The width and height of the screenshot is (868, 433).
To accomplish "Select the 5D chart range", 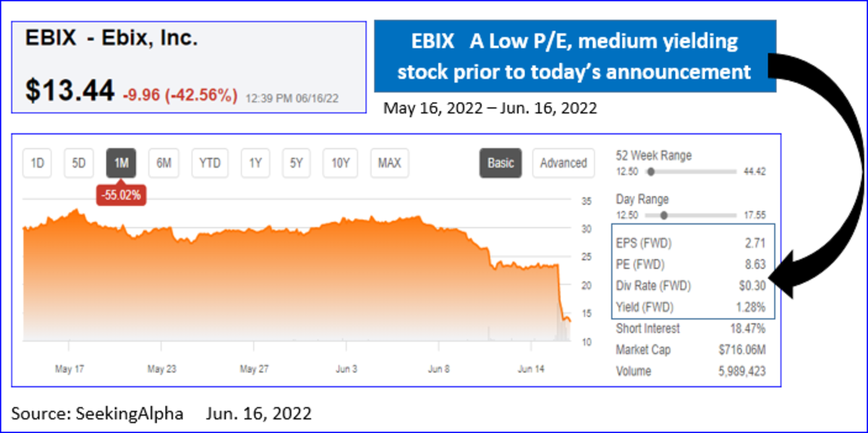I will pos(78,163).
